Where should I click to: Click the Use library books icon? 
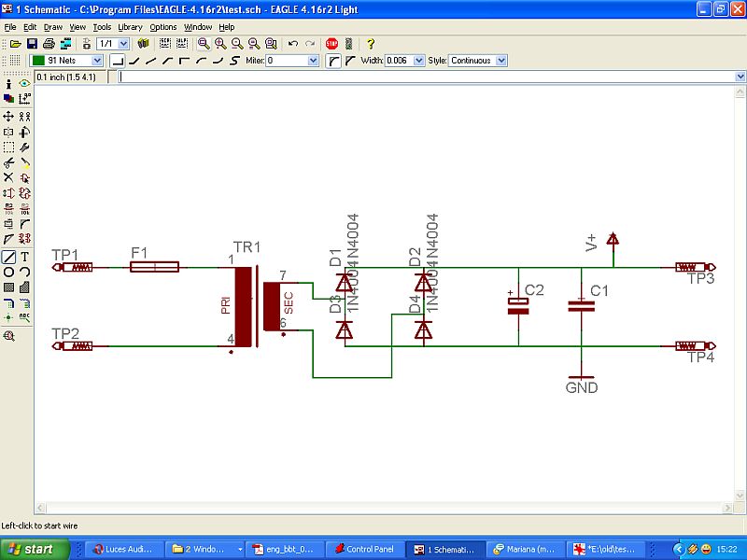pos(143,44)
